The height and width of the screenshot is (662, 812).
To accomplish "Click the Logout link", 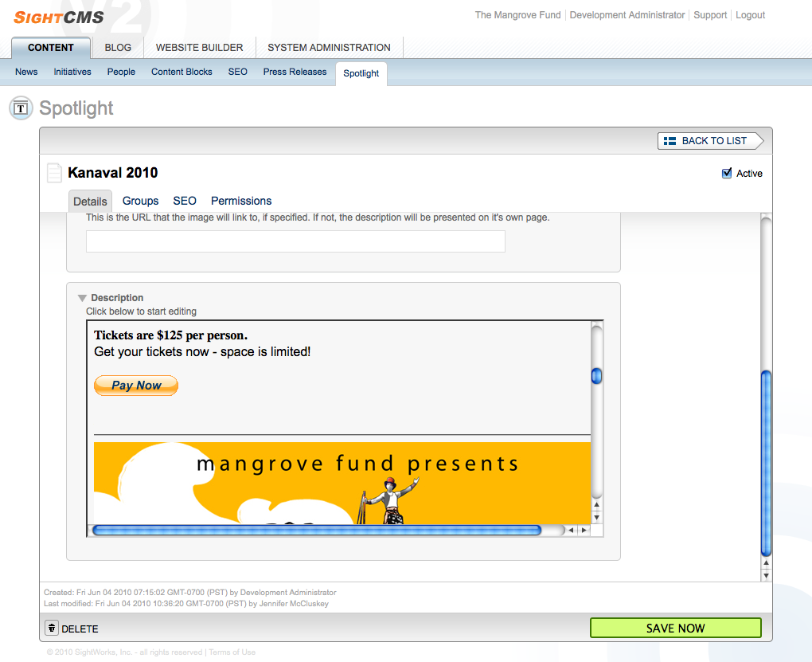I will pyautogui.click(x=750, y=15).
